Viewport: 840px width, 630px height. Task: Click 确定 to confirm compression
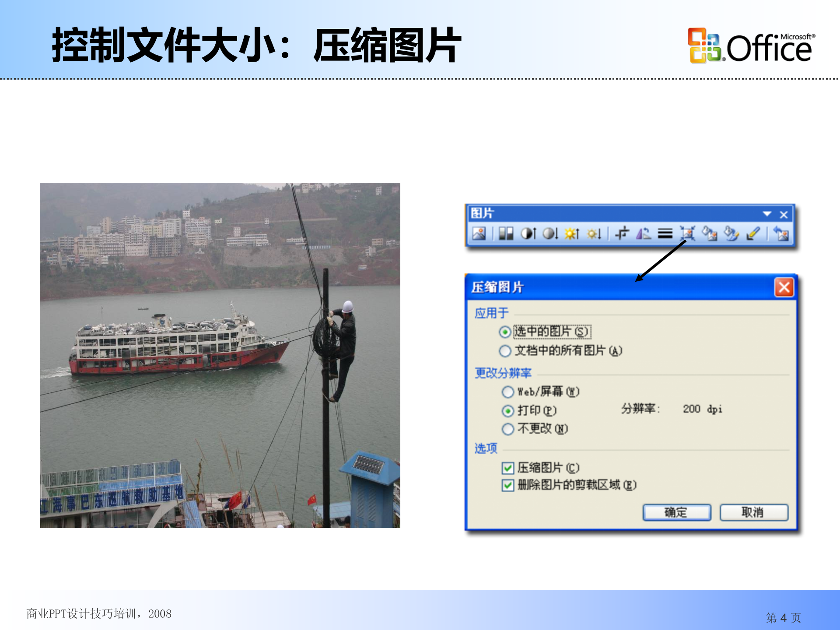677,512
